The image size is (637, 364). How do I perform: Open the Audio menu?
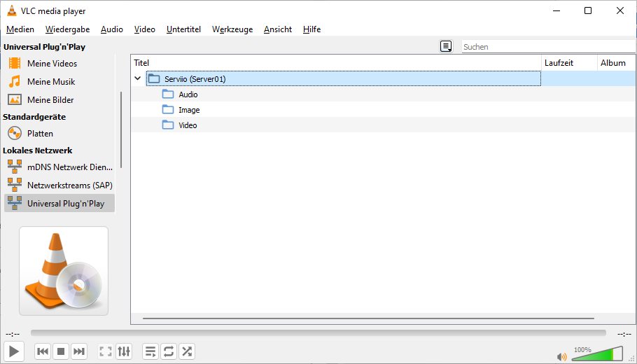(x=112, y=29)
